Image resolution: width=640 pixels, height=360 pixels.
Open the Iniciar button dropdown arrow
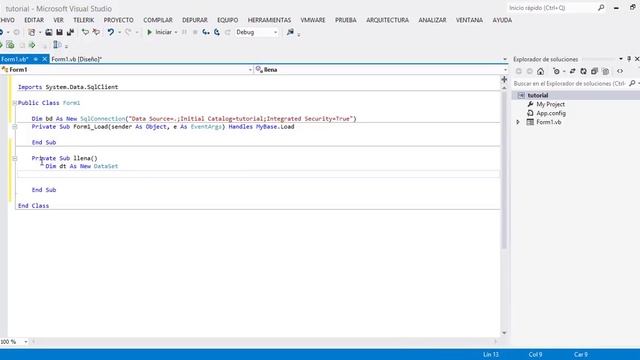coord(176,32)
